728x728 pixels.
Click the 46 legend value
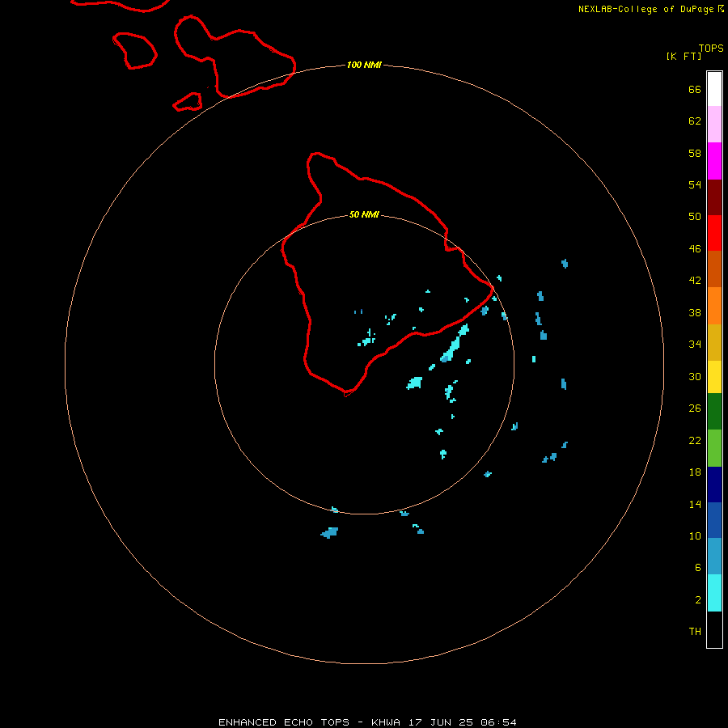coord(695,249)
